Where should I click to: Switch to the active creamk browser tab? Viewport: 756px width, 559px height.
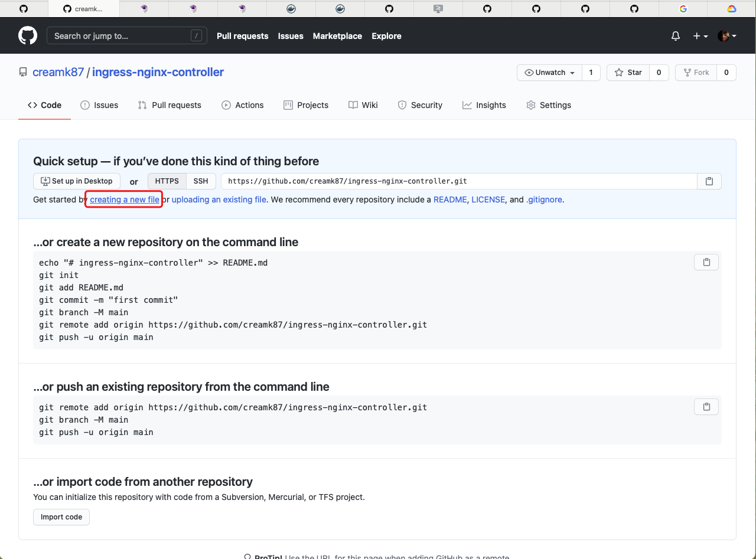tap(83, 9)
